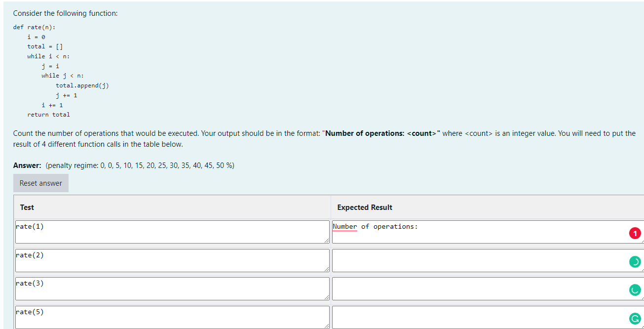Click the 'i = 0' code line
Image resolution: width=644 pixels, height=329 pixels.
(37, 37)
